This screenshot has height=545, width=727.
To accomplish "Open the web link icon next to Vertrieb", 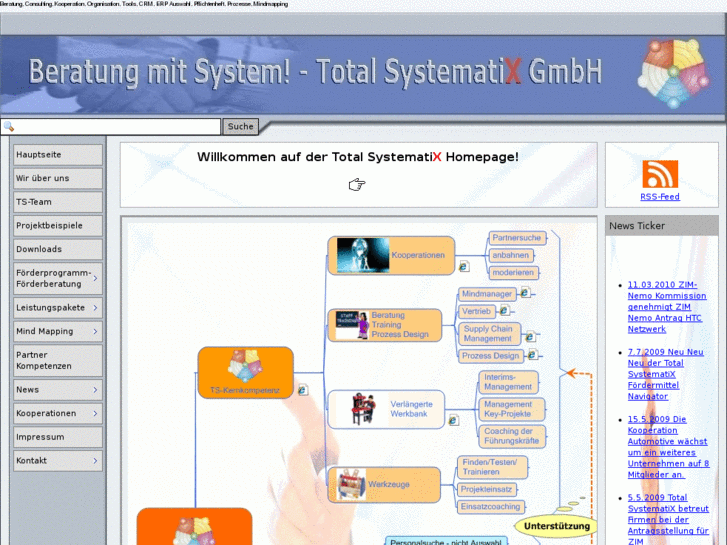I will pos(504,310).
